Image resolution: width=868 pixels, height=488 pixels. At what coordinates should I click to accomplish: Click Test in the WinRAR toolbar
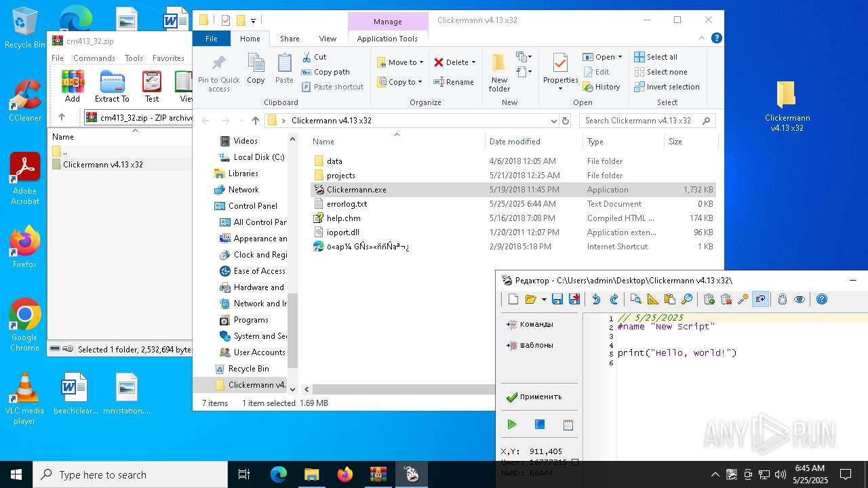click(x=152, y=87)
